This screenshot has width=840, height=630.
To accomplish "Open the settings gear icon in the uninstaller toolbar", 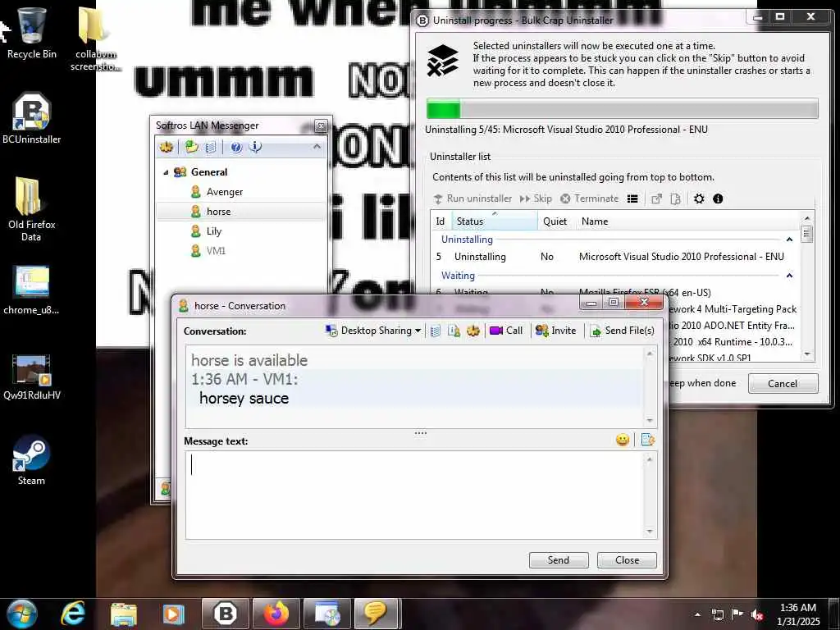I will coord(699,199).
